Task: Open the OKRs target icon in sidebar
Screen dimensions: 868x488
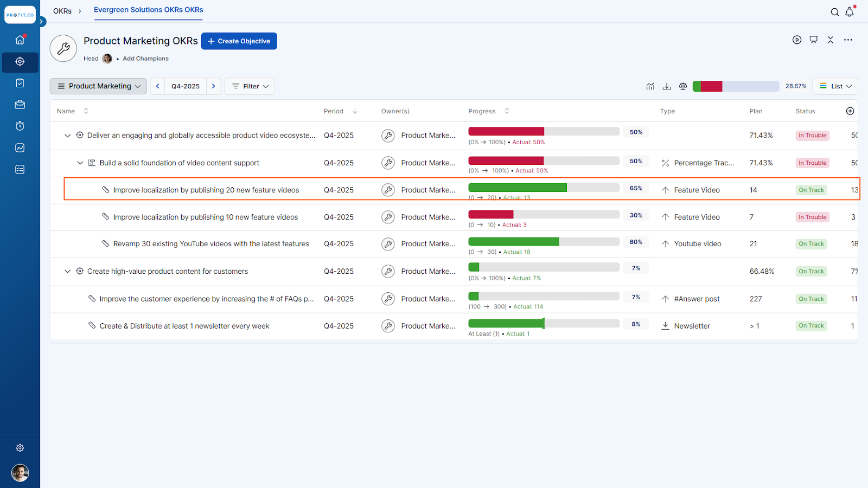Action: point(20,62)
